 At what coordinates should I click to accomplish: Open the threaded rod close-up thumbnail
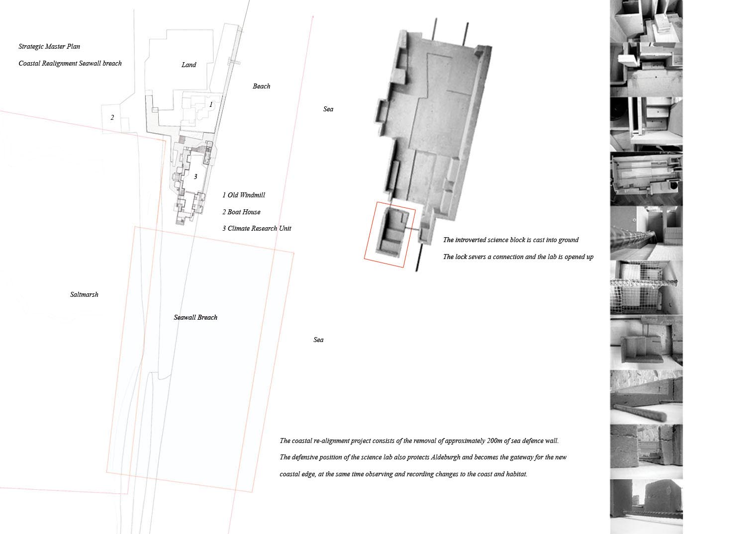(646, 233)
